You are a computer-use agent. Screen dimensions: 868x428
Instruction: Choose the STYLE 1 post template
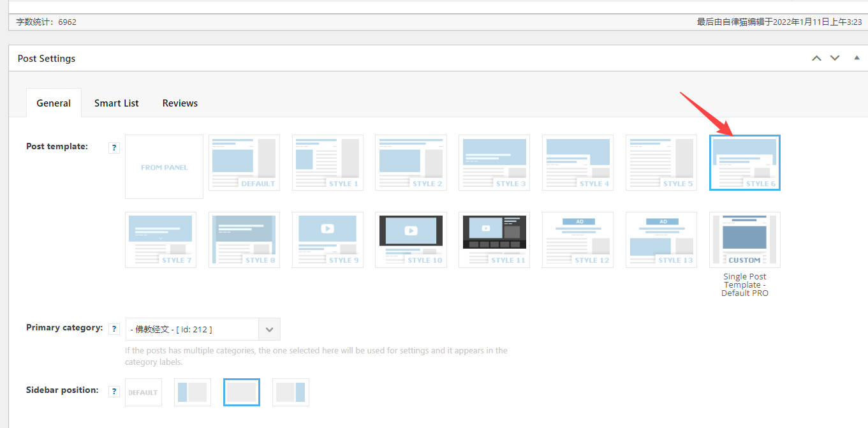(328, 163)
